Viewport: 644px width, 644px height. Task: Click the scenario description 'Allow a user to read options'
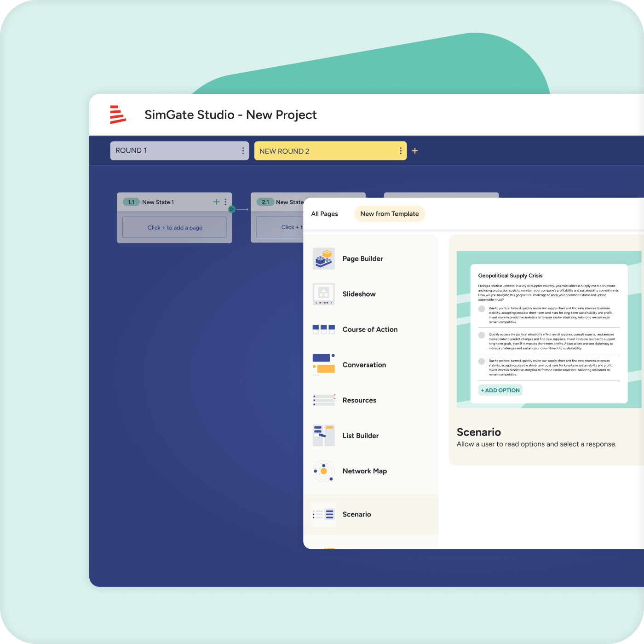537,444
